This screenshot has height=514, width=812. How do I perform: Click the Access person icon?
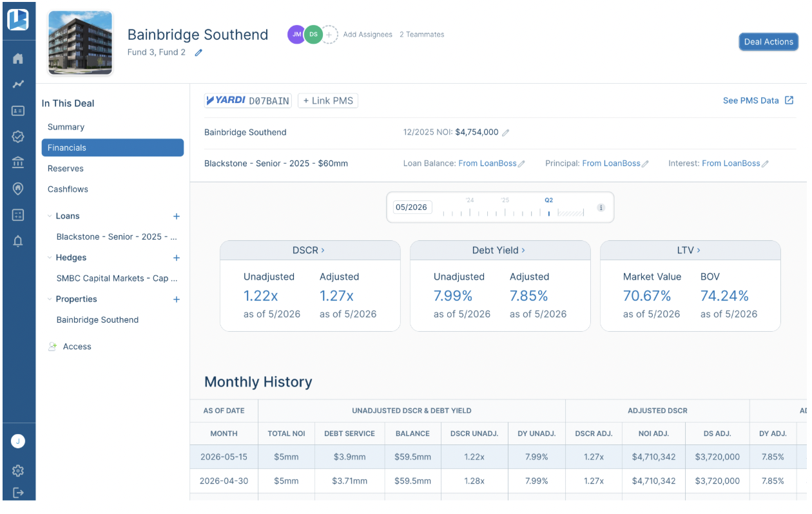52,347
